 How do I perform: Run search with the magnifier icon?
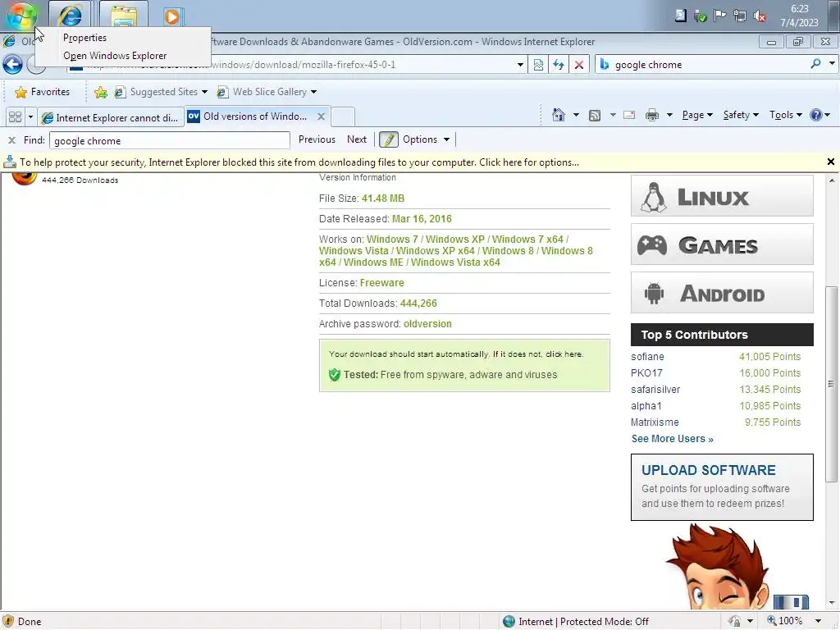[815, 64]
